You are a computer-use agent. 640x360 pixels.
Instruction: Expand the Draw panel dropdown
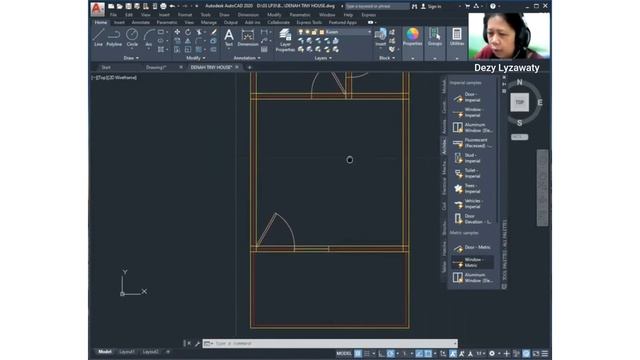[131, 58]
